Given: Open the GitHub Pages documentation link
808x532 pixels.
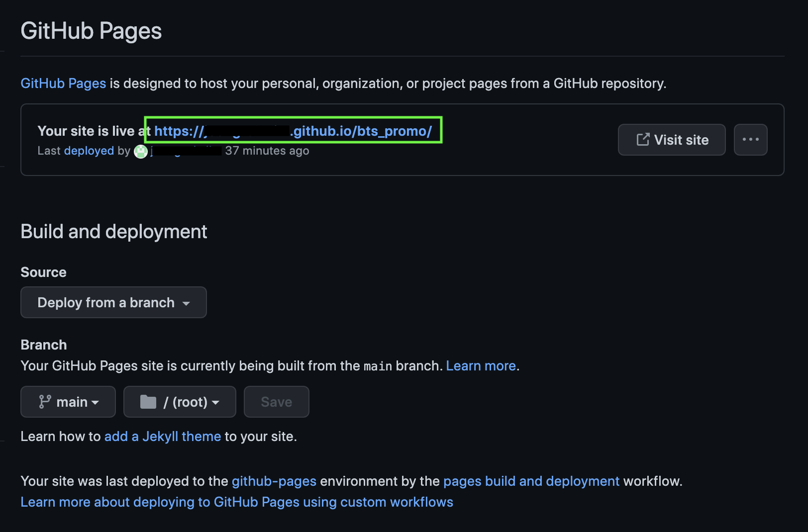Looking at the screenshot, I should tap(63, 83).
